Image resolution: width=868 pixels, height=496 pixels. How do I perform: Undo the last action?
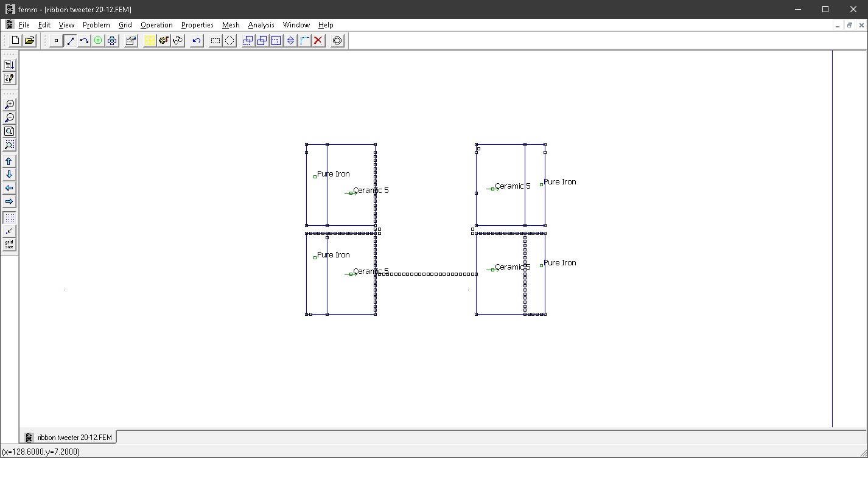[x=197, y=41]
